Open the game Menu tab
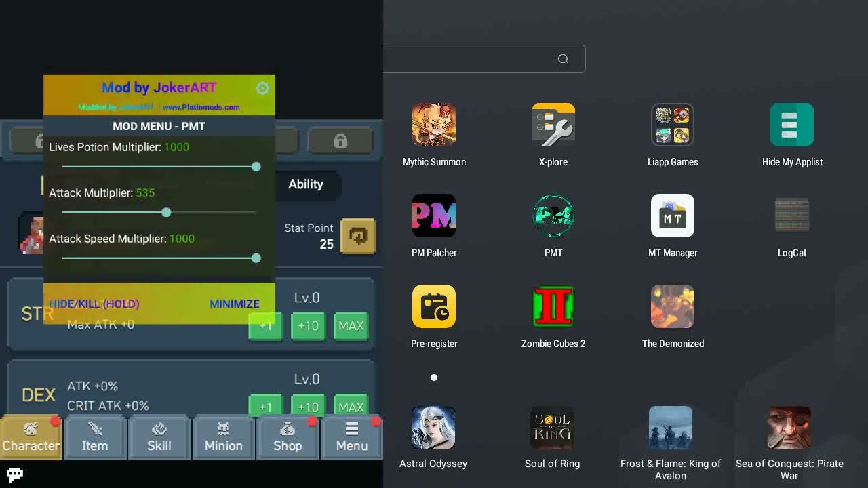Viewport: 868px width, 488px height. click(352, 437)
